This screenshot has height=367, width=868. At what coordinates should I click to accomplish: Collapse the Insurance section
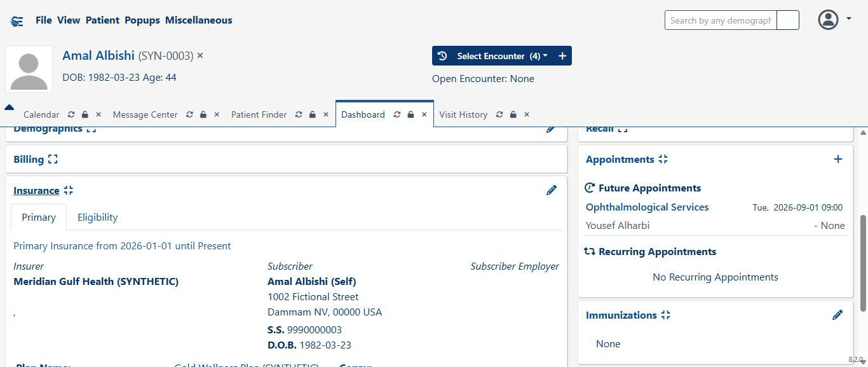(x=68, y=190)
